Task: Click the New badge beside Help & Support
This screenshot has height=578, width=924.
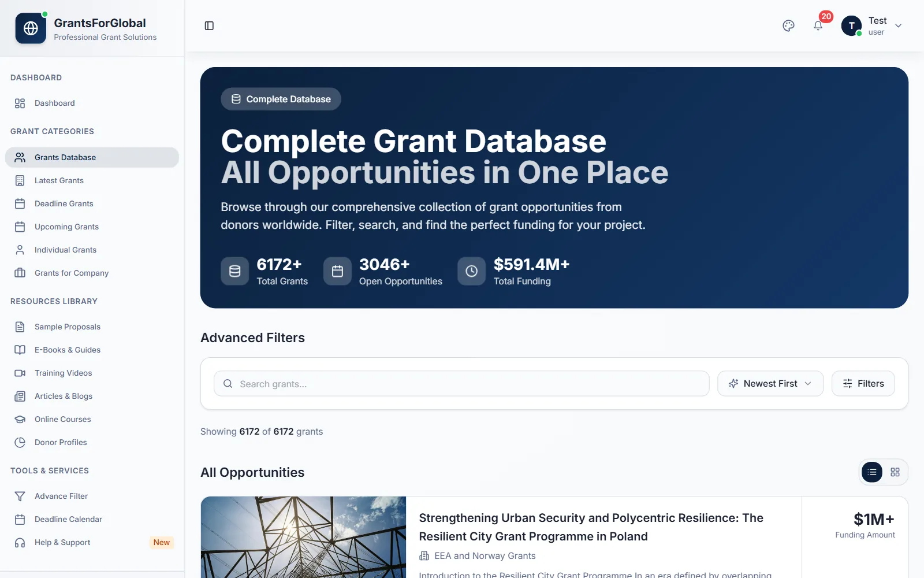Action: coord(162,542)
